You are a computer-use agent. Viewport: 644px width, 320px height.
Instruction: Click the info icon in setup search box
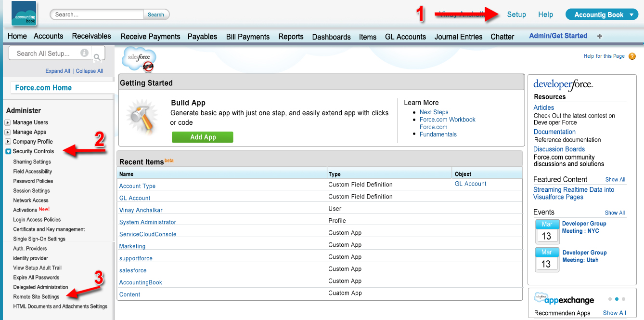[x=84, y=53]
